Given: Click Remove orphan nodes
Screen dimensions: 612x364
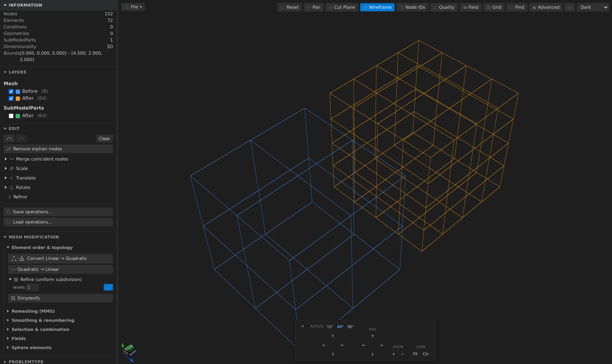Looking at the screenshot, I should [58, 149].
